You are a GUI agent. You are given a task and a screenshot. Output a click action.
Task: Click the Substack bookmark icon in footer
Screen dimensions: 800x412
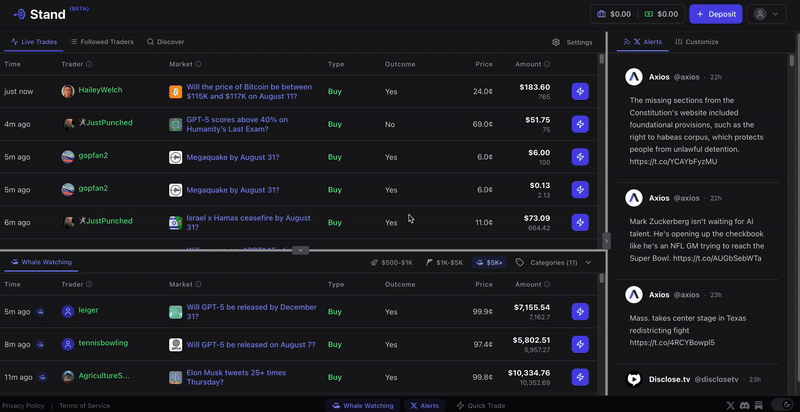pyautogui.click(x=759, y=405)
